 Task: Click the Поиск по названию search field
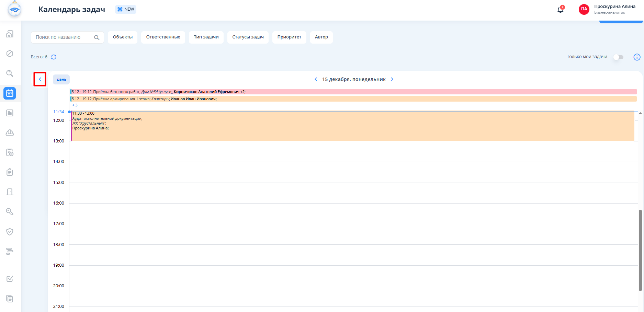point(63,37)
